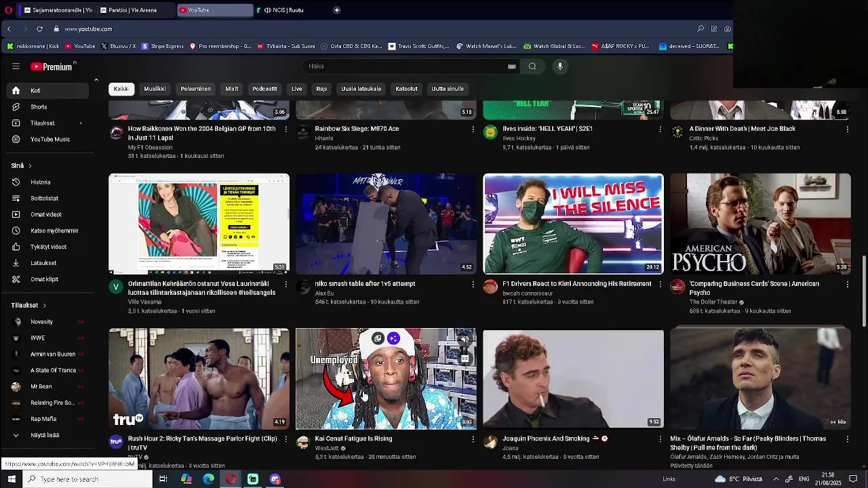Open the Ilves Hockey channel avatar
The height and width of the screenshot is (488, 868).
(x=490, y=132)
